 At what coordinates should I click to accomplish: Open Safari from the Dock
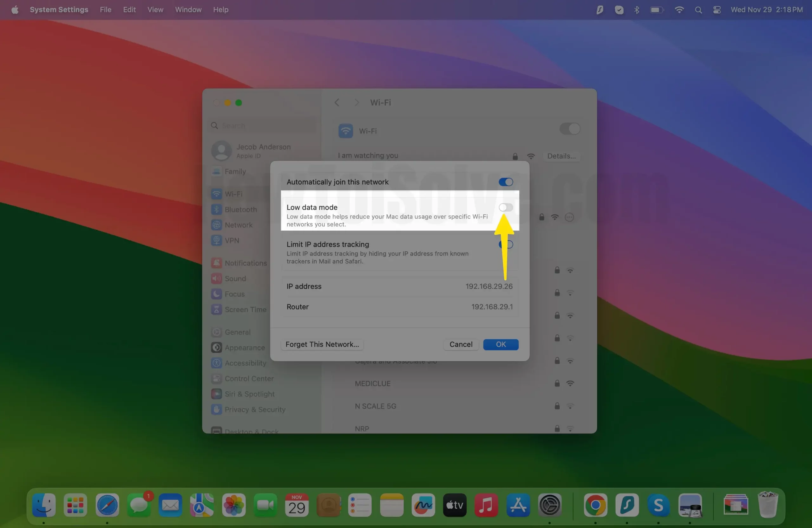pos(107,505)
